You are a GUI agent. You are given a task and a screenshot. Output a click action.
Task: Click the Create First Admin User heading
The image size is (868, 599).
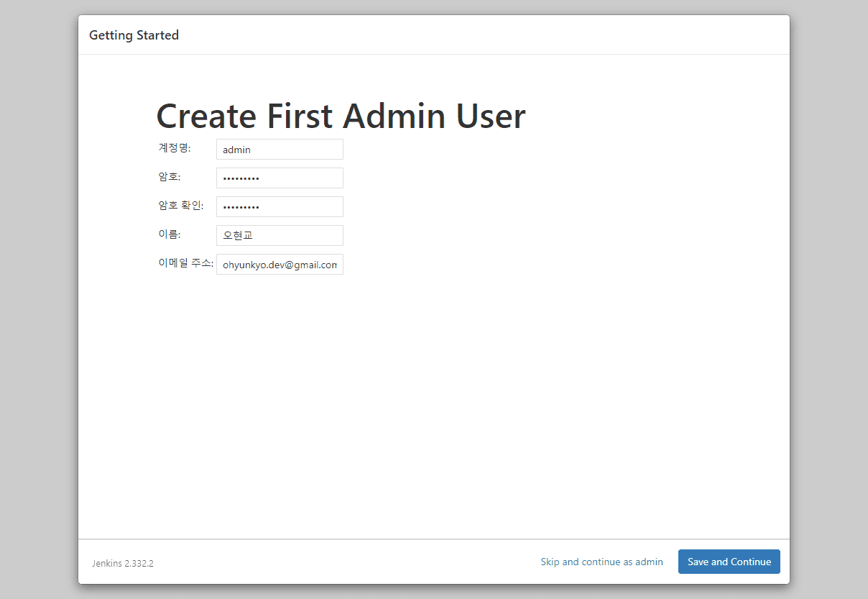pos(341,116)
